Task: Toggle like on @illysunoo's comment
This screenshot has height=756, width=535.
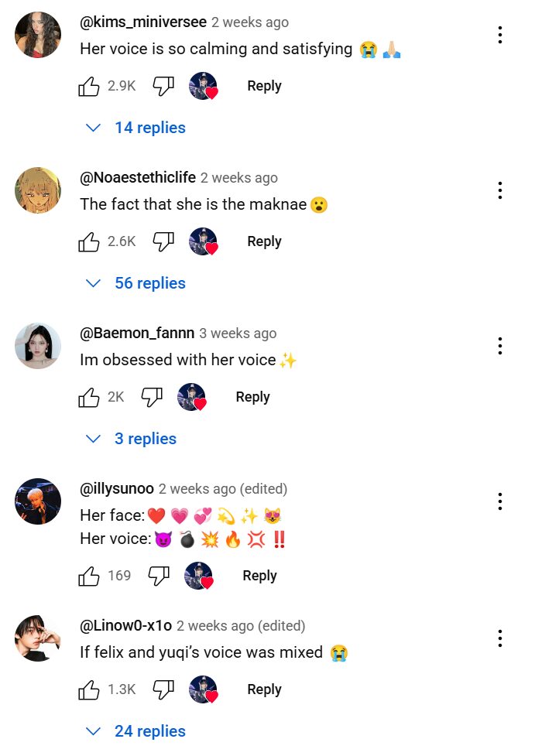Action: (90, 576)
